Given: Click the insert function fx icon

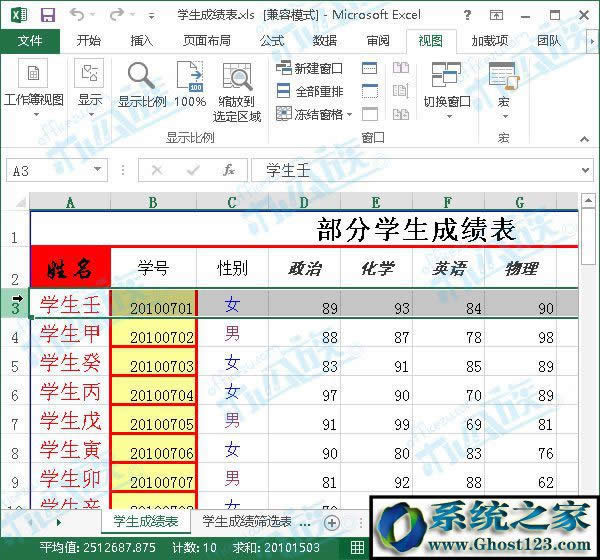Looking at the screenshot, I should (x=229, y=170).
